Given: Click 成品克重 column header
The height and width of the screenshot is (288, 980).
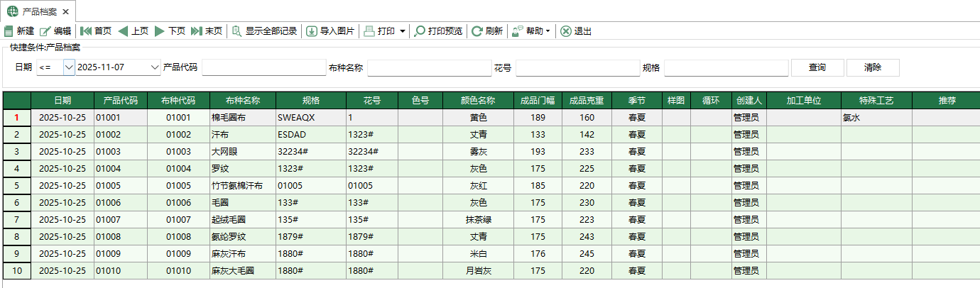Looking at the screenshot, I should click(587, 100).
